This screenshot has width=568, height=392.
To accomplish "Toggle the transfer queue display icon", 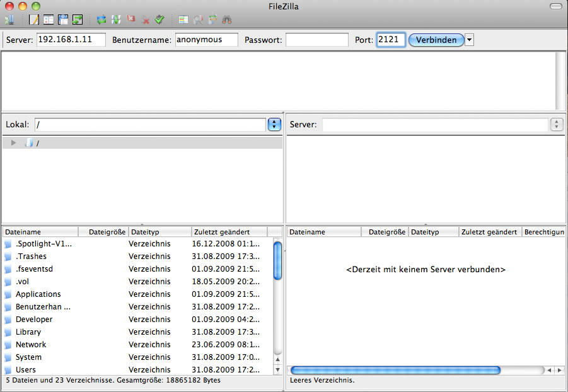I will click(78, 20).
